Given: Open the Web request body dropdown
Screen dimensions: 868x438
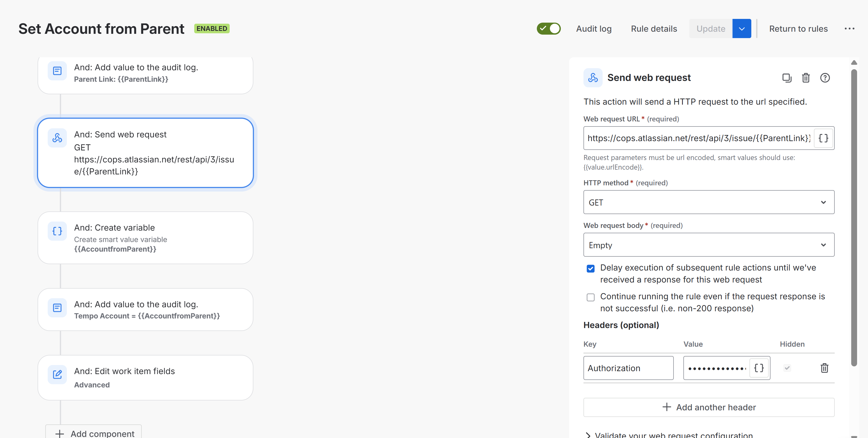Looking at the screenshot, I should tap(709, 245).
